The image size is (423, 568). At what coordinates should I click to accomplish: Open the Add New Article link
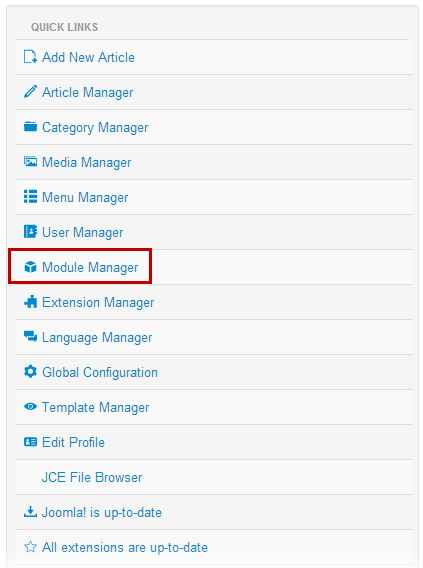88,57
